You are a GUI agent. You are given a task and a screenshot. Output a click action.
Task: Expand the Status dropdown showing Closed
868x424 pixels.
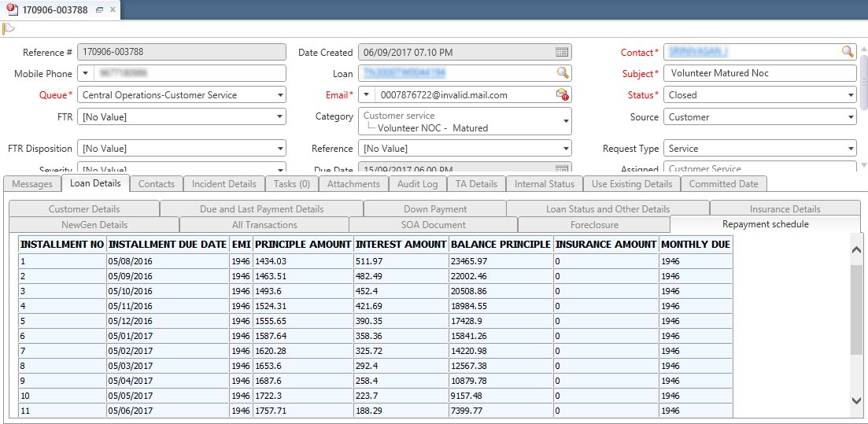point(850,95)
